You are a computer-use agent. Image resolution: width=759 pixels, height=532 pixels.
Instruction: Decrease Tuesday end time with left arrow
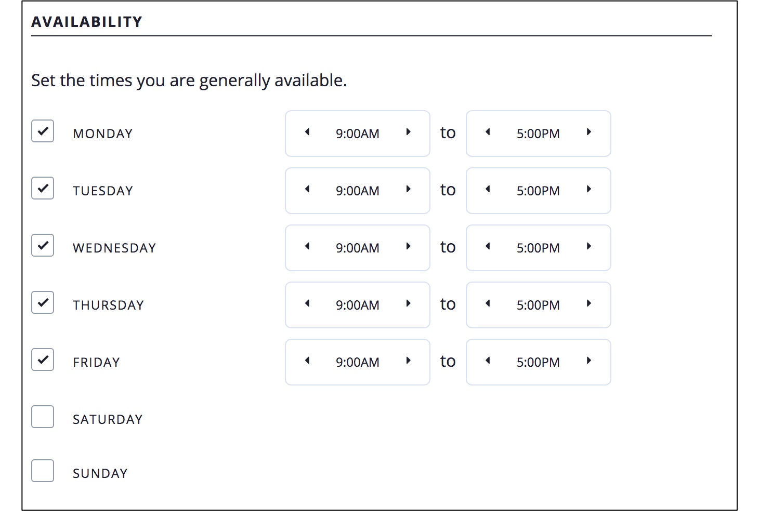click(x=488, y=190)
